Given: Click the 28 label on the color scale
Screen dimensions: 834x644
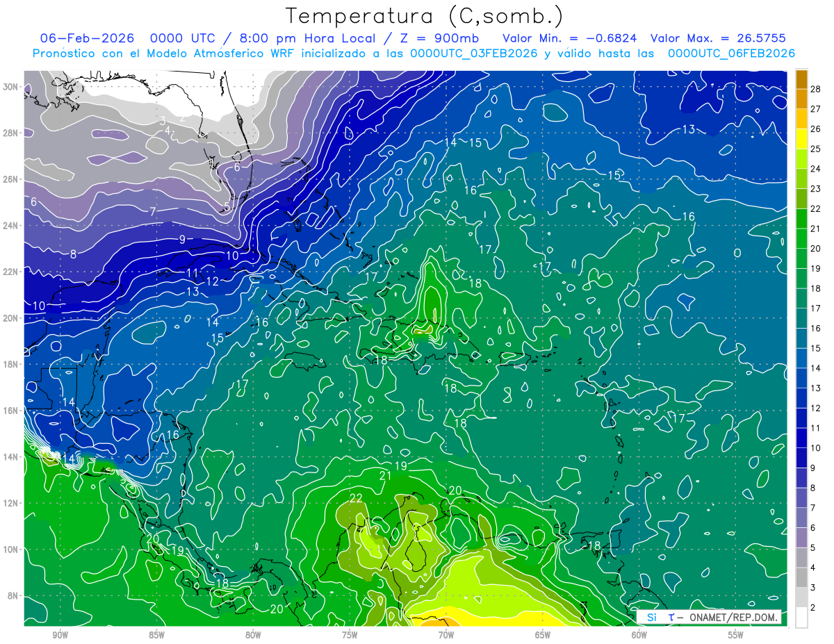Looking at the screenshot, I should 816,88.
